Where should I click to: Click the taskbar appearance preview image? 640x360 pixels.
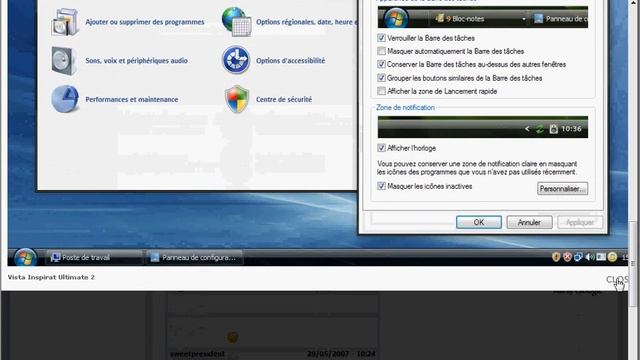tap(482, 17)
